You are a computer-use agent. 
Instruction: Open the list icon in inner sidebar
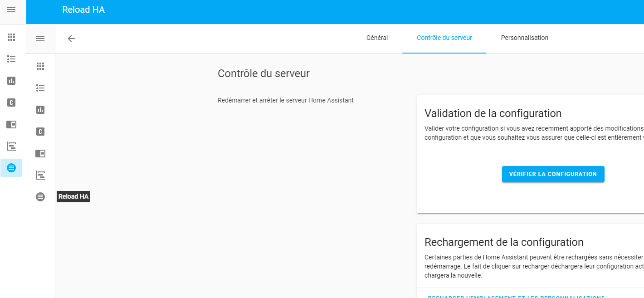(40, 88)
